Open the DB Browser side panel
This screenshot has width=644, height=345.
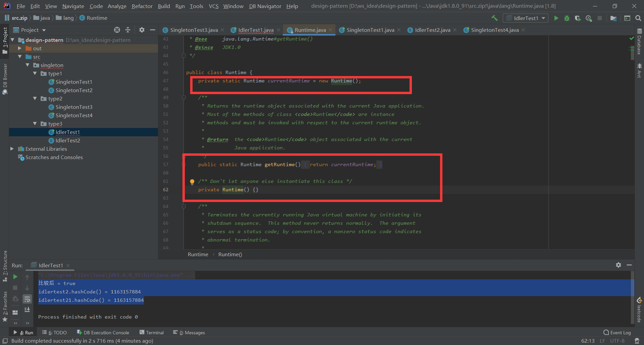click(x=5, y=79)
